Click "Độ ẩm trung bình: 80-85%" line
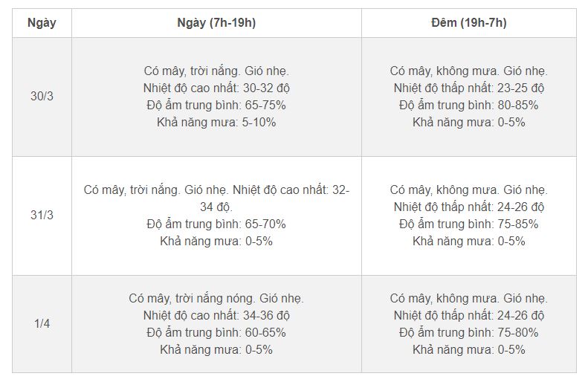588x382 pixels. click(468, 106)
